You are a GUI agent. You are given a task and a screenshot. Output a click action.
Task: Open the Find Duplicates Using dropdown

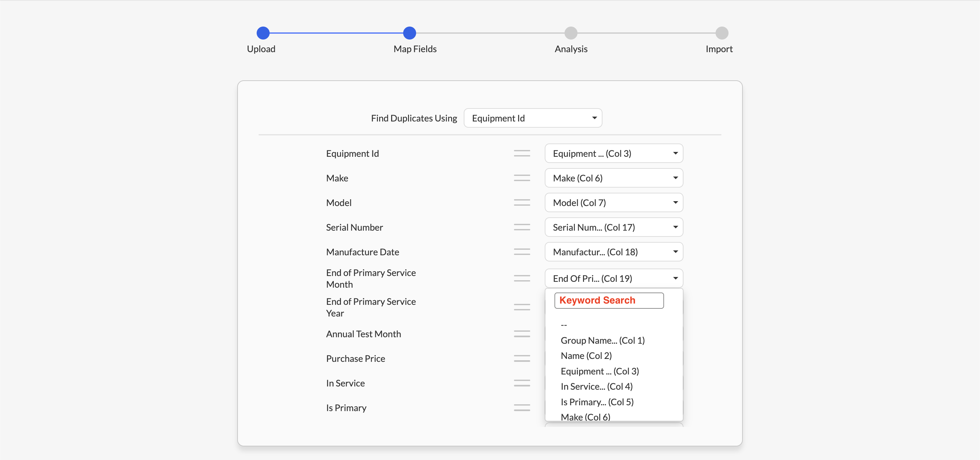[532, 118]
